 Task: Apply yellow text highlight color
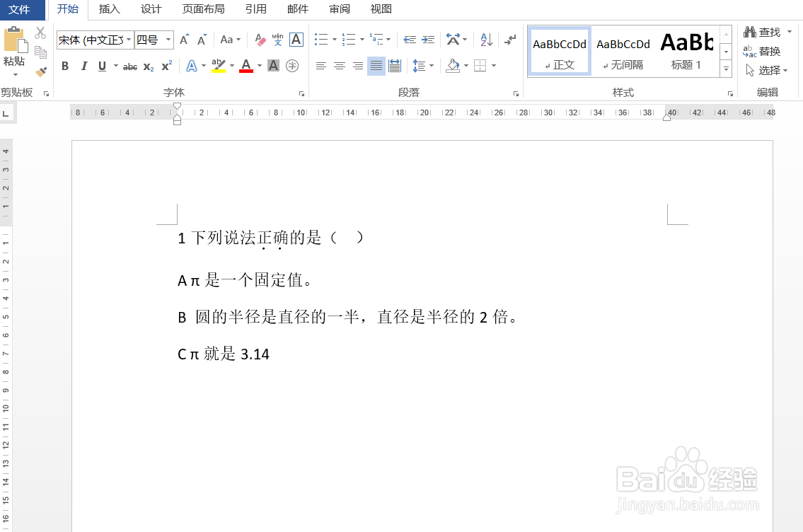(219, 66)
